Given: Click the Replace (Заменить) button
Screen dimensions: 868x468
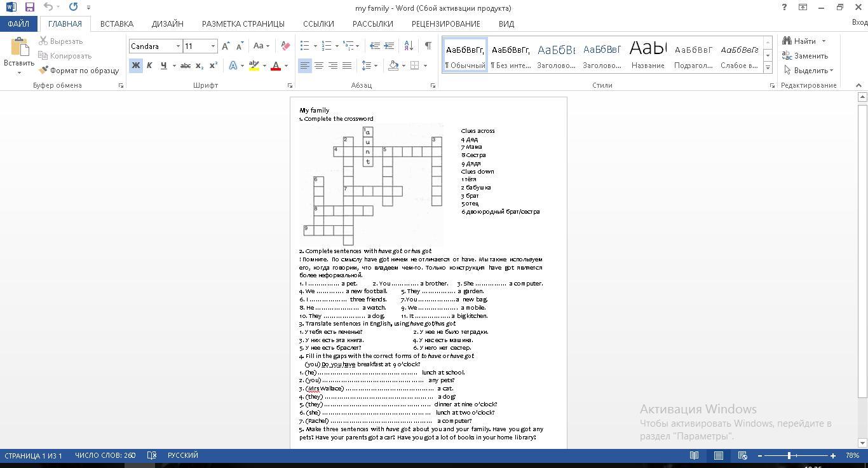Looking at the screenshot, I should pos(805,56).
